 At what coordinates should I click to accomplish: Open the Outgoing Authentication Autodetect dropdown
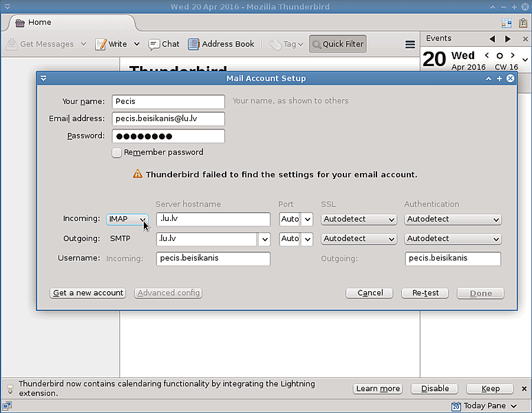(x=453, y=239)
